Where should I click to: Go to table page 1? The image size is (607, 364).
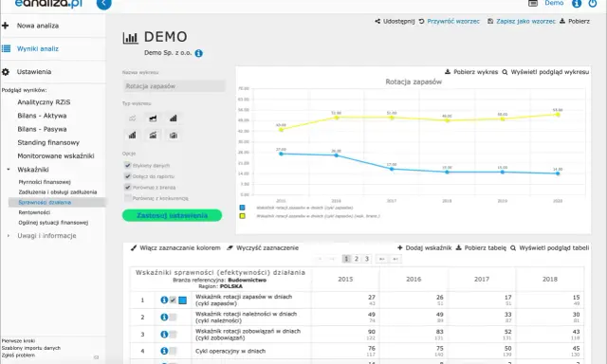(x=346, y=259)
